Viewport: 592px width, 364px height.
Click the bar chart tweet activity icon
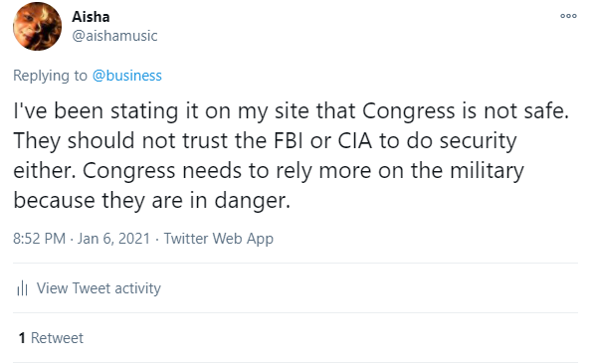22,288
